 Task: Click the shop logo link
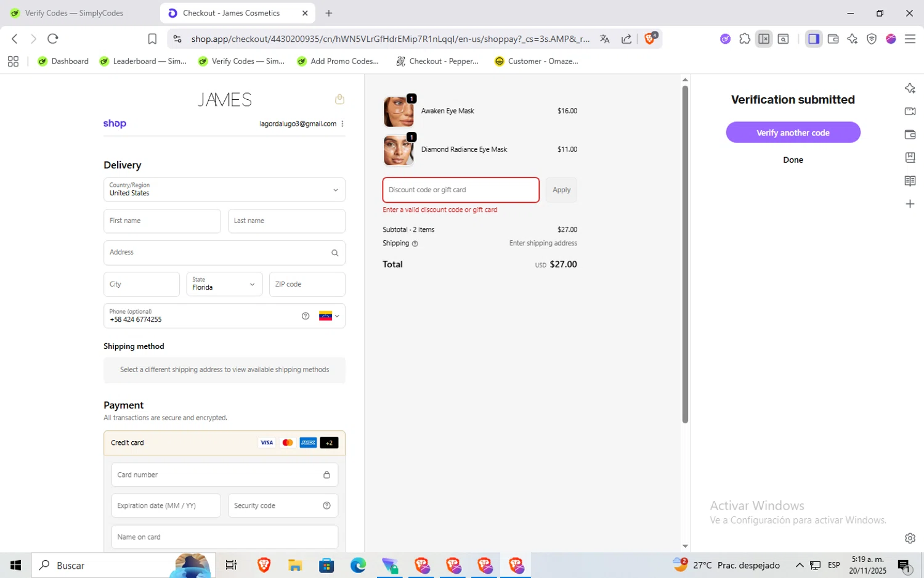pos(115,124)
